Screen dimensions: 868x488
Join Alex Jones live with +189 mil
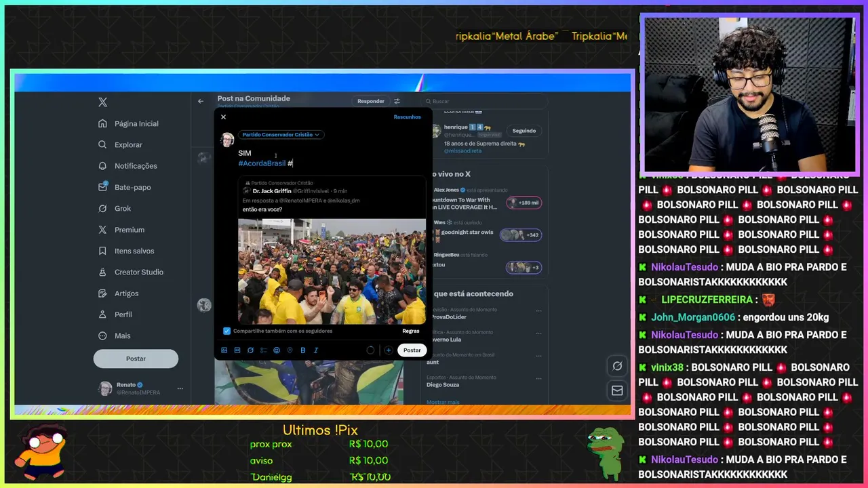[523, 203]
